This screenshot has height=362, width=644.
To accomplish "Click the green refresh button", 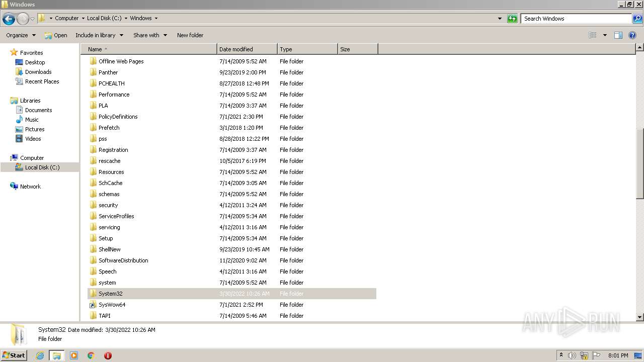I will pos(512,19).
